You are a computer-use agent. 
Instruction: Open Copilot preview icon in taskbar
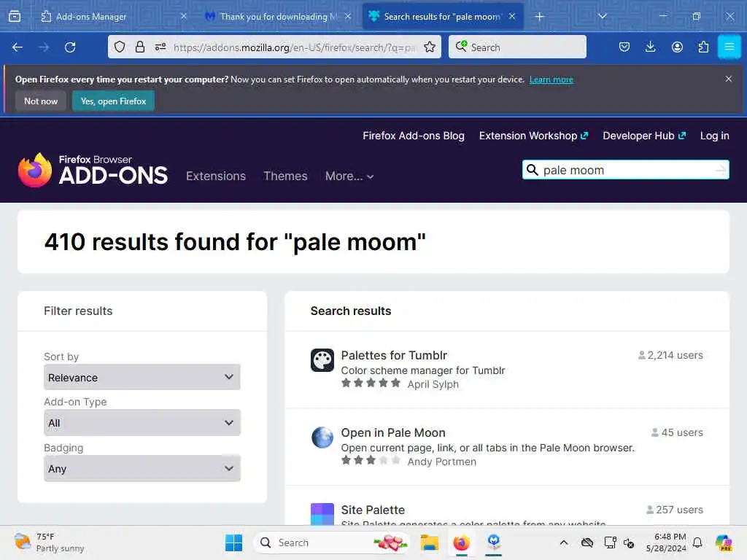[723, 542]
